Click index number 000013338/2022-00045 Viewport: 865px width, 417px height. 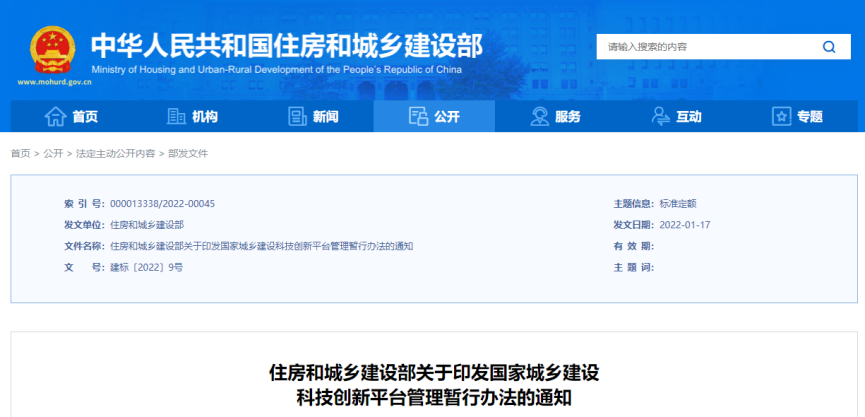[x=163, y=204]
